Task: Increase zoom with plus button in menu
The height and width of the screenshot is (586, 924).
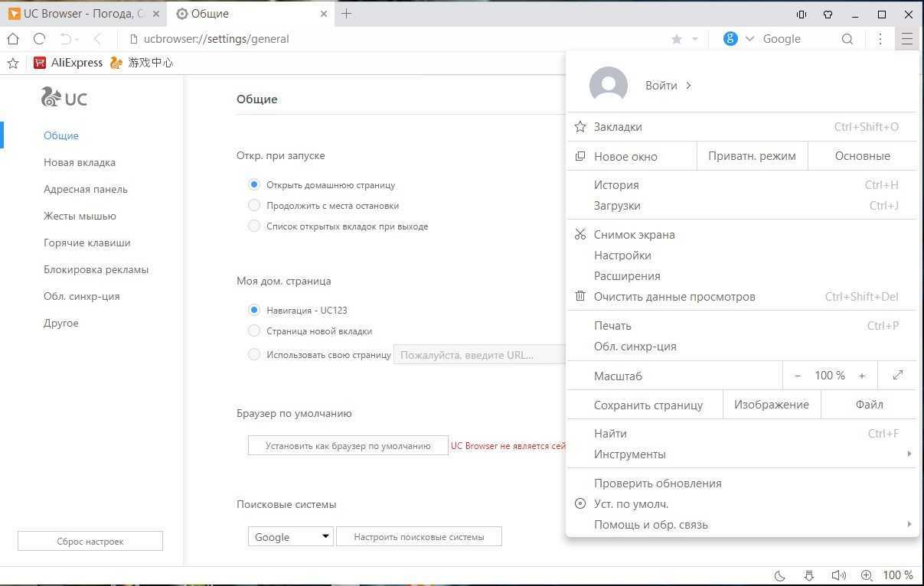Action: (x=862, y=376)
